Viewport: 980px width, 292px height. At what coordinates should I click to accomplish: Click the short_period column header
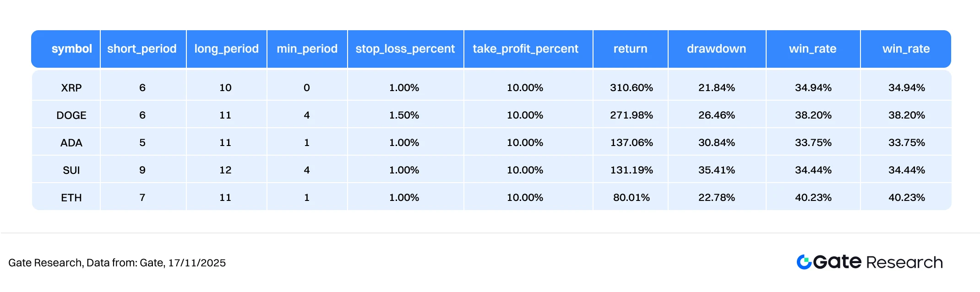point(142,49)
